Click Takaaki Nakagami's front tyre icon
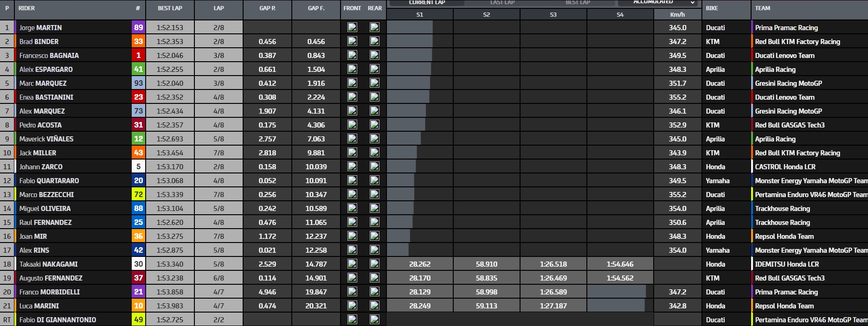The width and height of the screenshot is (868, 326). 352,264
